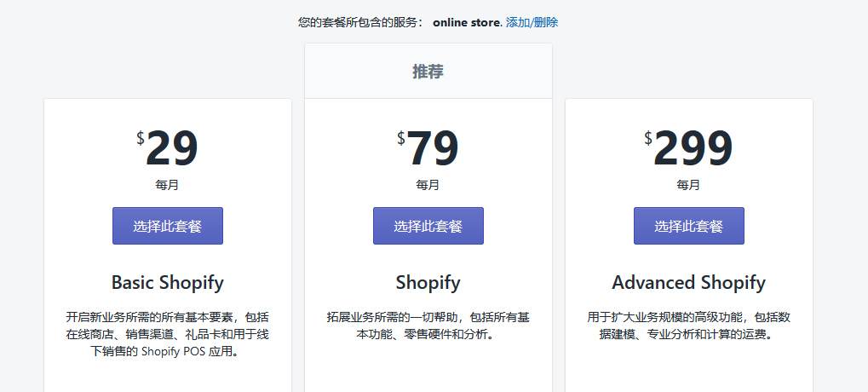Click the Basic Shopify heading
The height and width of the screenshot is (392, 868).
[x=168, y=282]
